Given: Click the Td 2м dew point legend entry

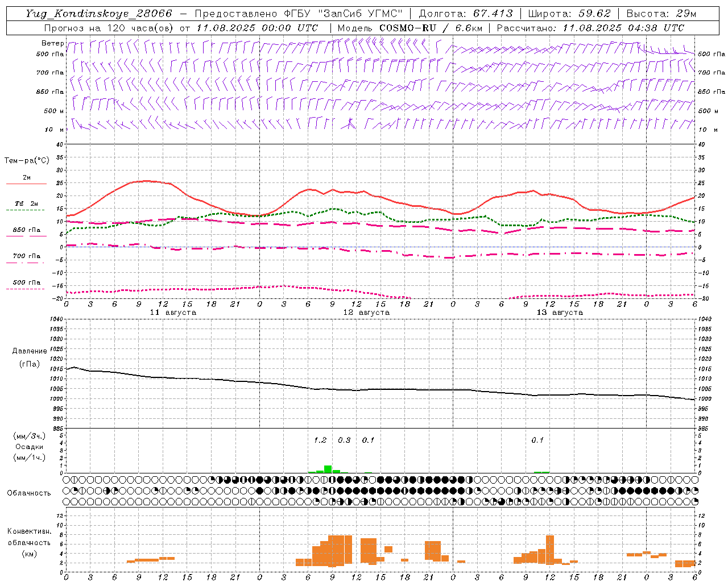Looking at the screenshot, I should click(x=27, y=203).
